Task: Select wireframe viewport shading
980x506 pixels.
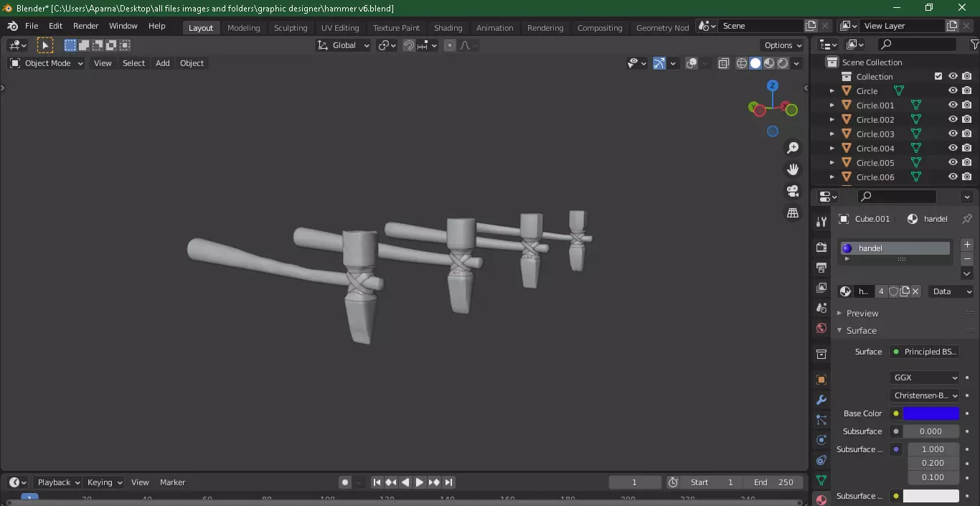Action: [x=742, y=63]
